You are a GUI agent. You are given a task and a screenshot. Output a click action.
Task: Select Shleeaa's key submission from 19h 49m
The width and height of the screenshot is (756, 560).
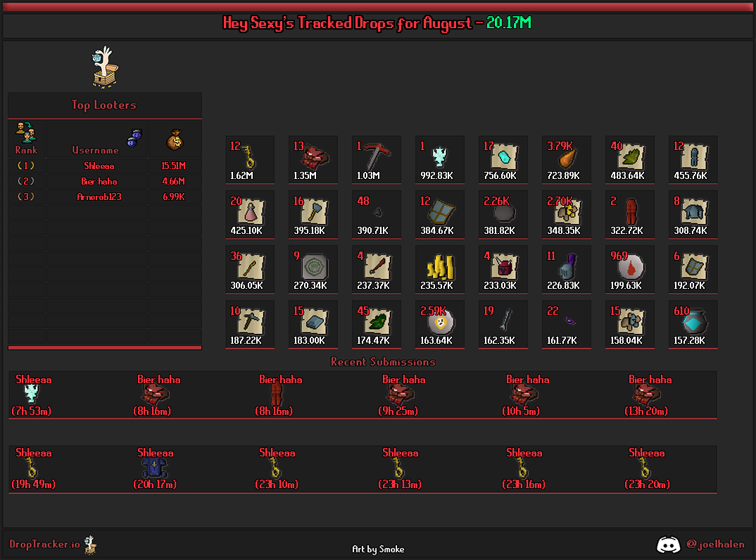[x=33, y=468]
